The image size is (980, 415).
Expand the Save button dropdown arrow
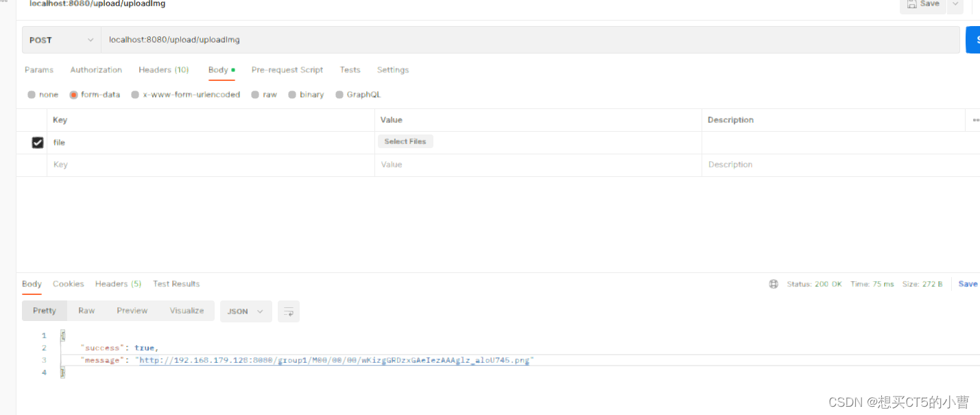pyautogui.click(x=955, y=3)
